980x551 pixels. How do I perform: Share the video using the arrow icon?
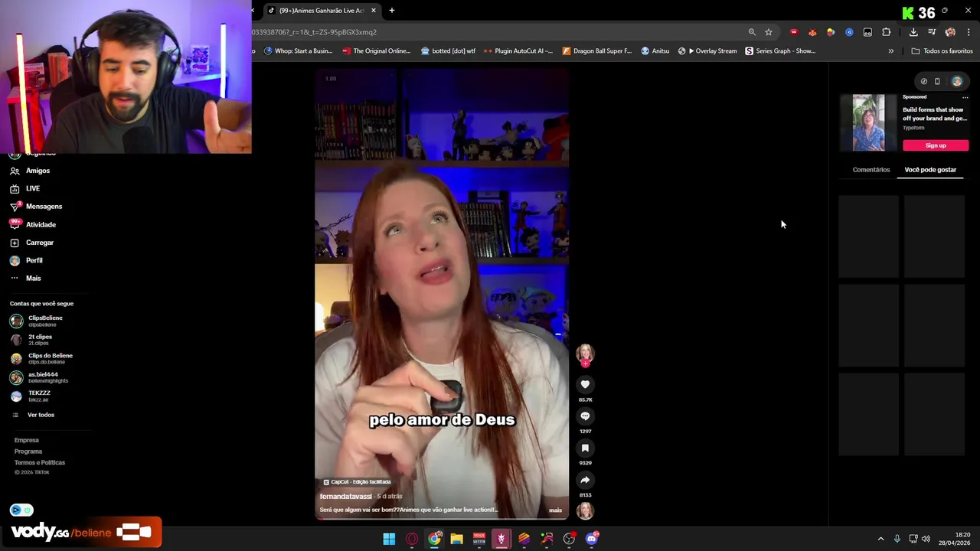point(585,481)
